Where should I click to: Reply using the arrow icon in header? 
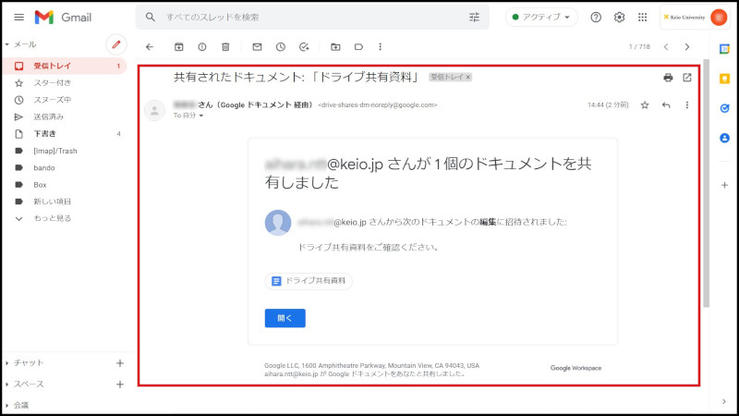point(666,105)
